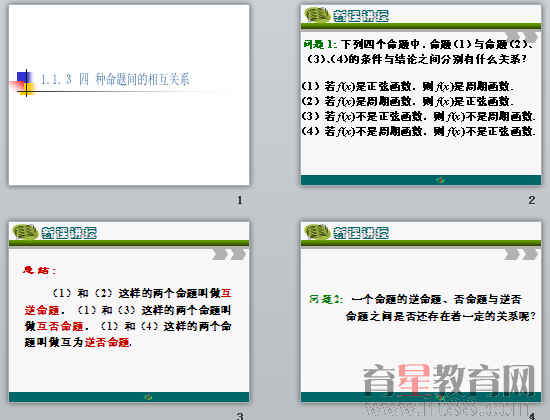Click the 问题1 label on slide 2

click(x=320, y=44)
